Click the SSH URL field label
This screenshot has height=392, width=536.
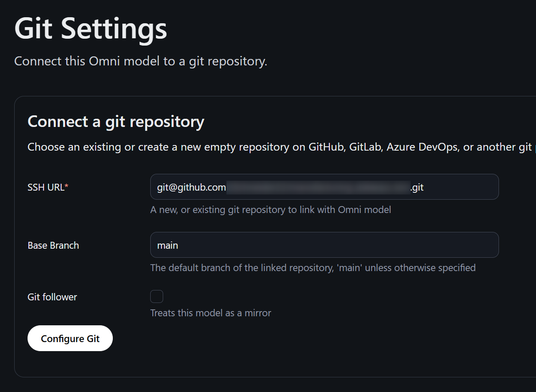point(46,187)
